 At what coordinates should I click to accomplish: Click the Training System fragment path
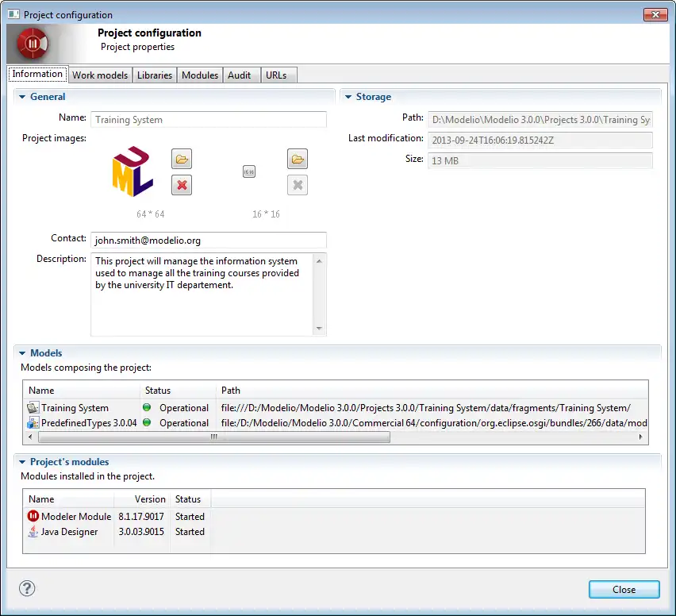426,408
